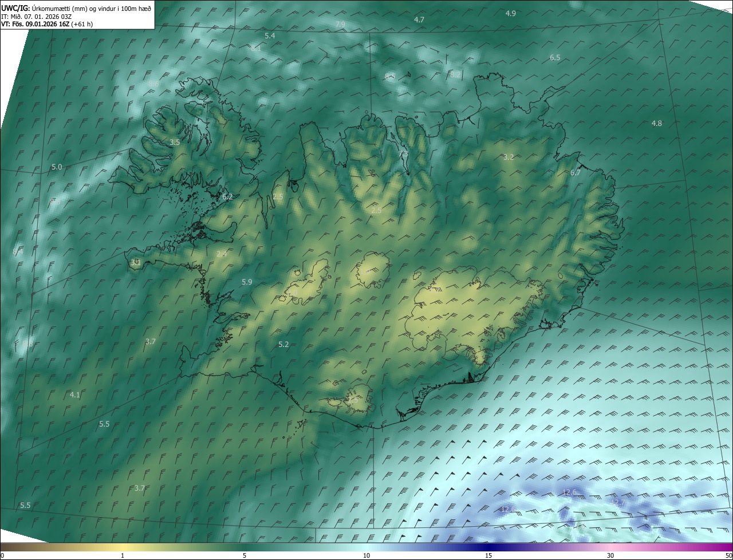
Task: Click the 6.7 value on the east coast
Action: click(x=576, y=172)
